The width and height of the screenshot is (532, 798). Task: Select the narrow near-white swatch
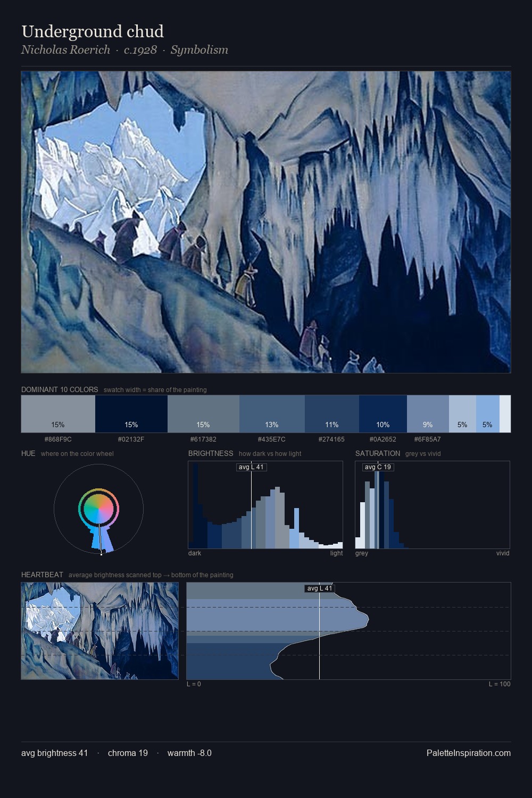tap(505, 414)
